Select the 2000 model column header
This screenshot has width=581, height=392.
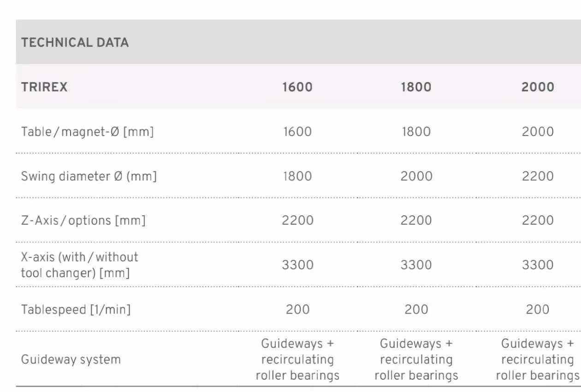[538, 87]
